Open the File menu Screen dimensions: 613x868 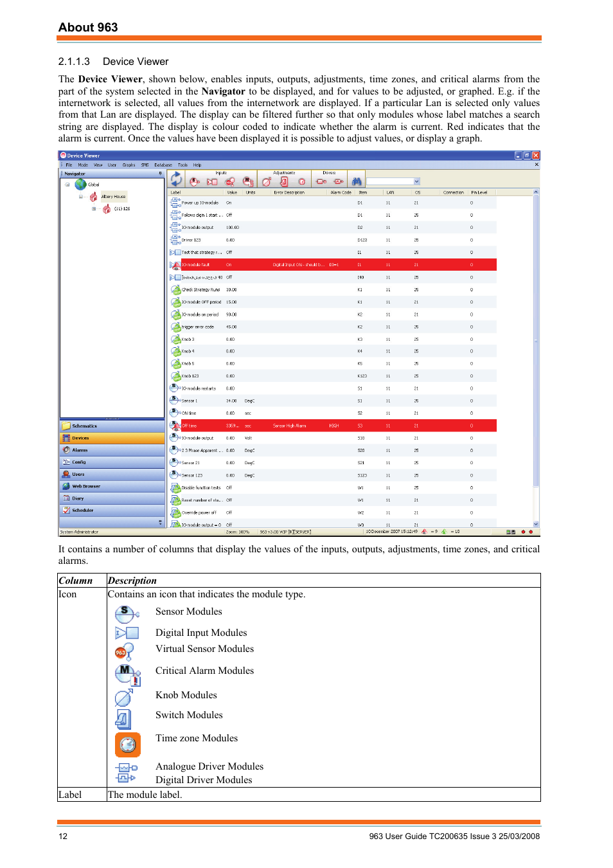[69, 165]
